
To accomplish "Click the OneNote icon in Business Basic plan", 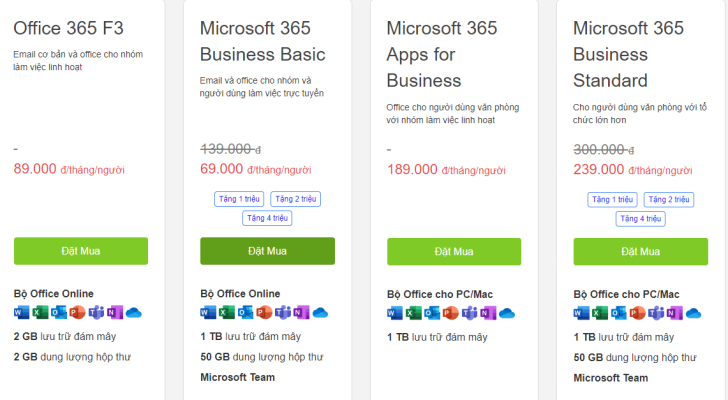I will click(301, 312).
